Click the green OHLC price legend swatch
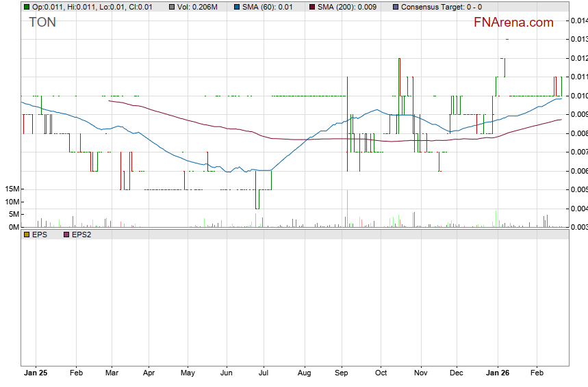 (27, 7)
